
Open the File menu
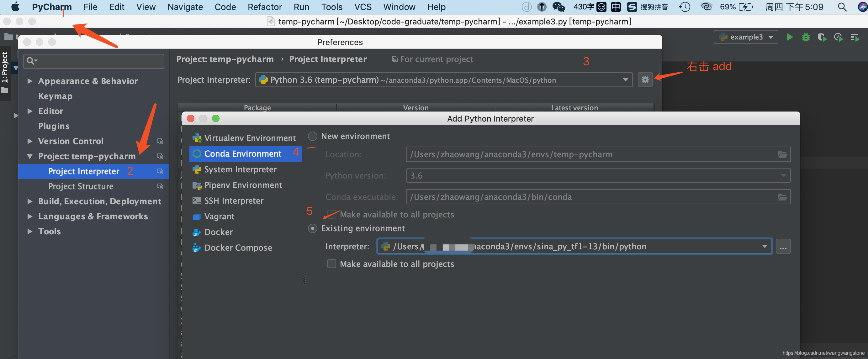coord(90,7)
